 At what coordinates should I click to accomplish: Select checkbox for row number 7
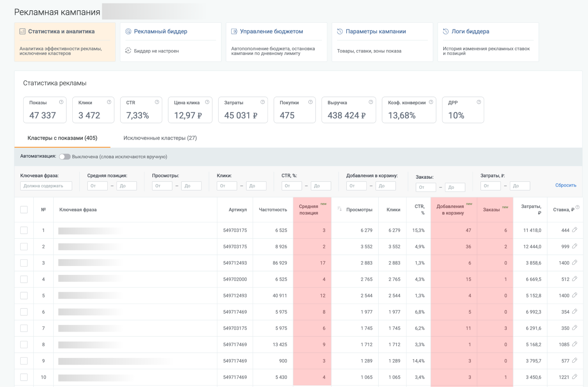(24, 328)
